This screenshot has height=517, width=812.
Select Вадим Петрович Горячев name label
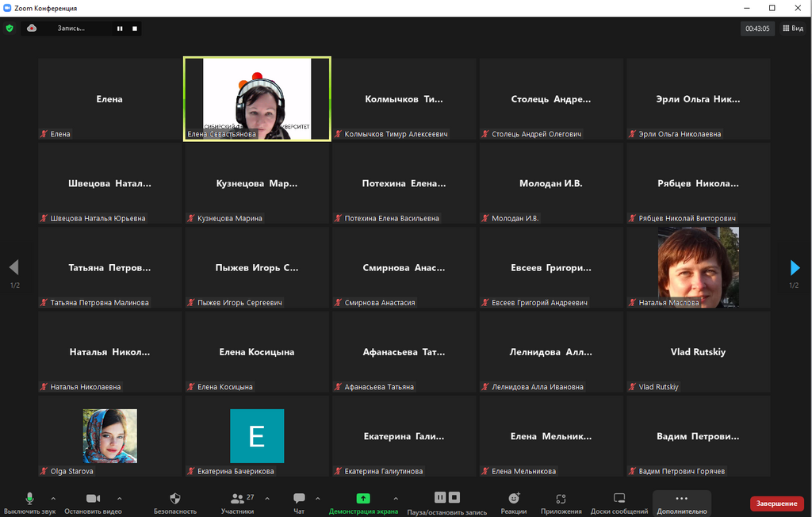[x=681, y=471]
